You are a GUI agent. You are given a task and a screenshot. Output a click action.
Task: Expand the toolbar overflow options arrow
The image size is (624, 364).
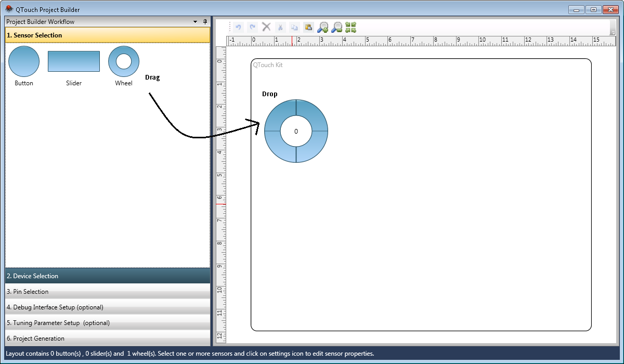tap(613, 32)
